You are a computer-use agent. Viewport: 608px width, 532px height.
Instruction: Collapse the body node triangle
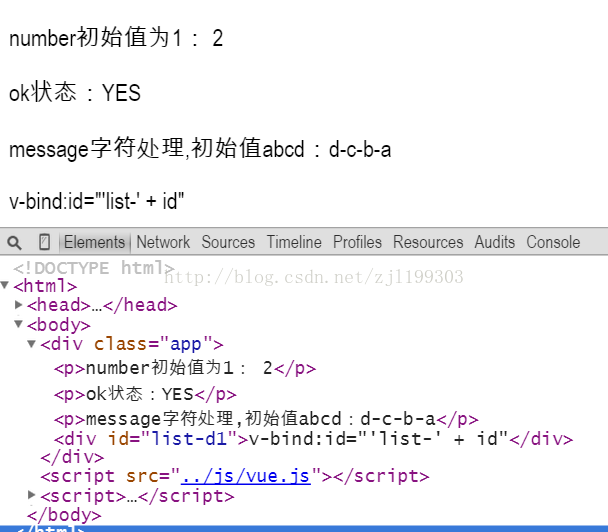pyautogui.click(x=18, y=324)
